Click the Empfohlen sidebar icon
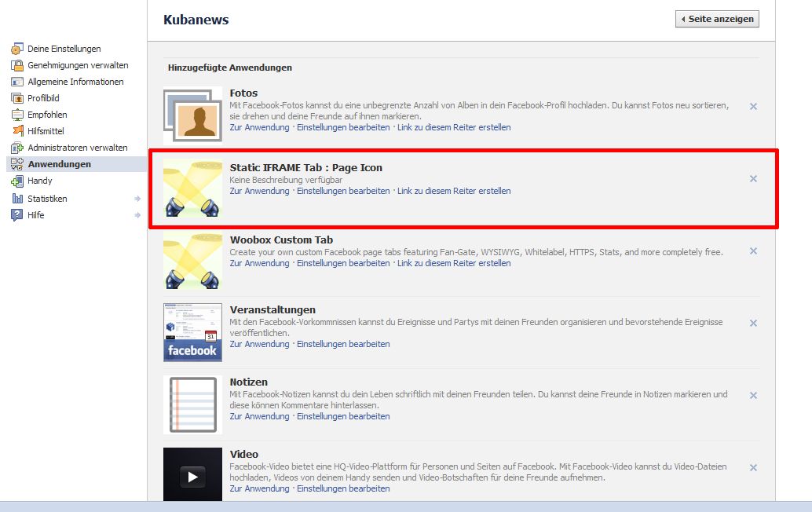The image size is (812, 512). point(17,115)
